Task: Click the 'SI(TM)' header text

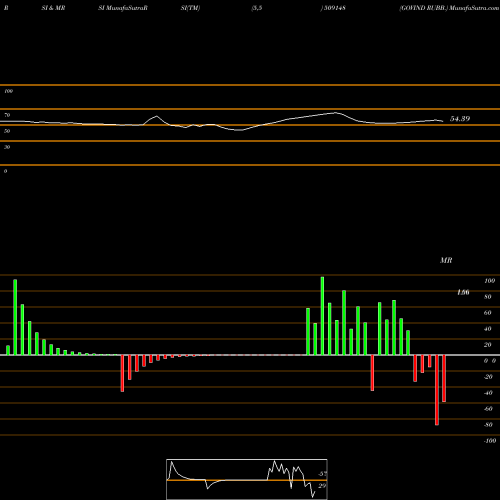Action: (190, 8)
